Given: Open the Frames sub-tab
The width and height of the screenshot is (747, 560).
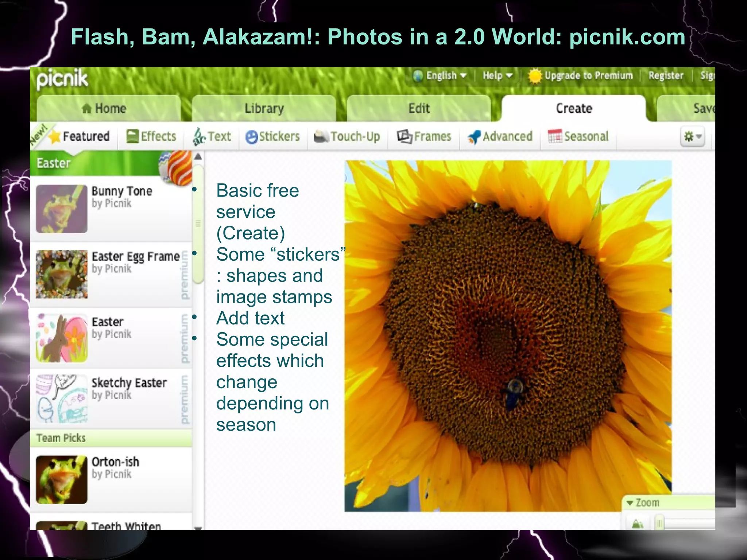Looking at the screenshot, I should [424, 136].
